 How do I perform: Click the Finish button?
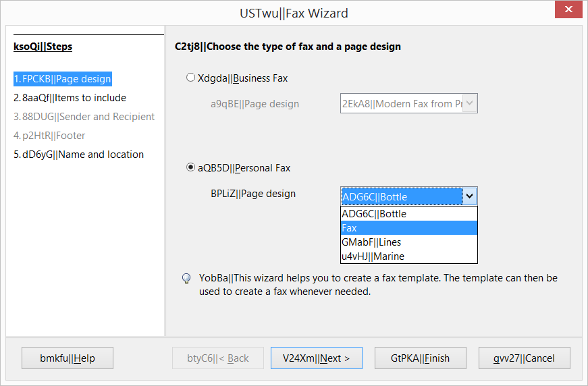419,358
